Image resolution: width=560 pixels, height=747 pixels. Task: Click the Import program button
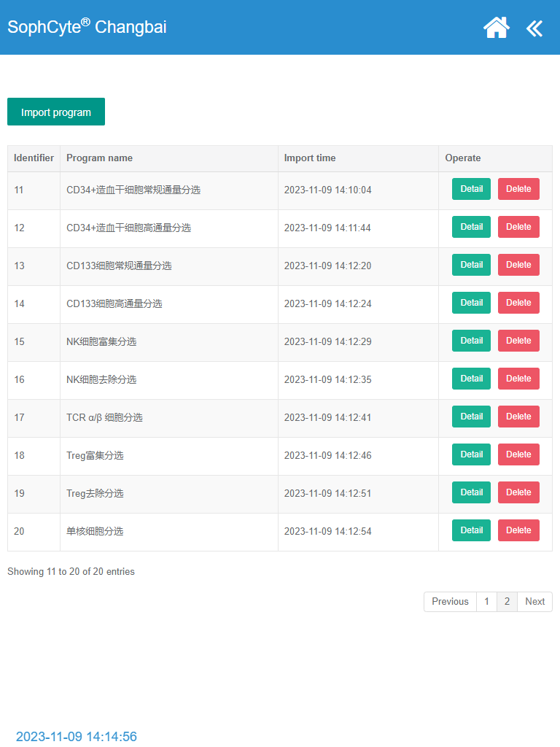[x=56, y=112]
